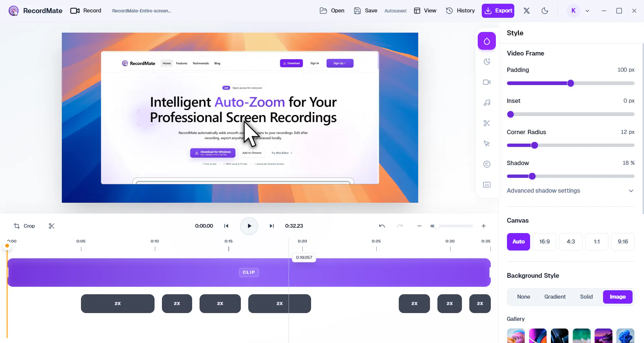Open the moon sparkle effects panel
This screenshot has width=644, height=343.
tap(486, 62)
